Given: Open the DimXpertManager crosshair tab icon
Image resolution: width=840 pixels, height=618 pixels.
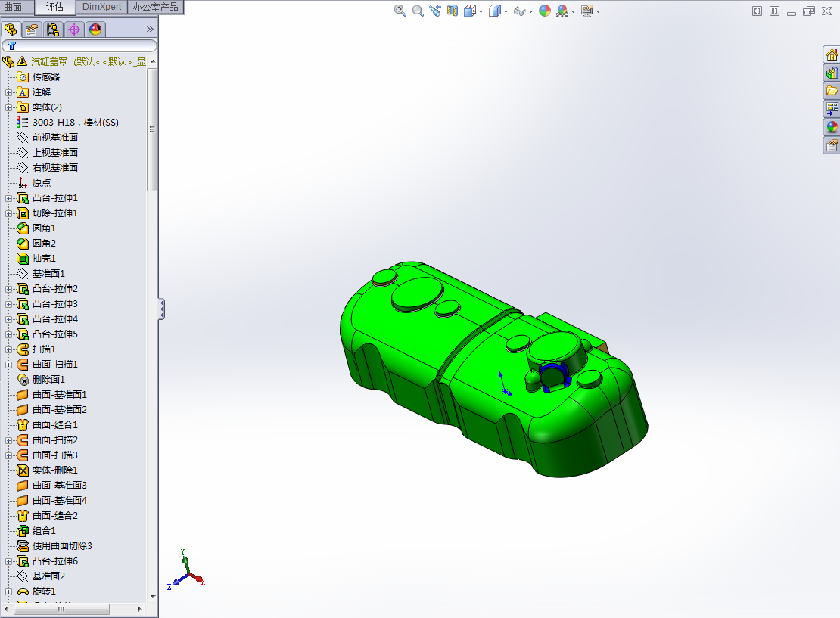Looking at the screenshot, I should [x=74, y=30].
